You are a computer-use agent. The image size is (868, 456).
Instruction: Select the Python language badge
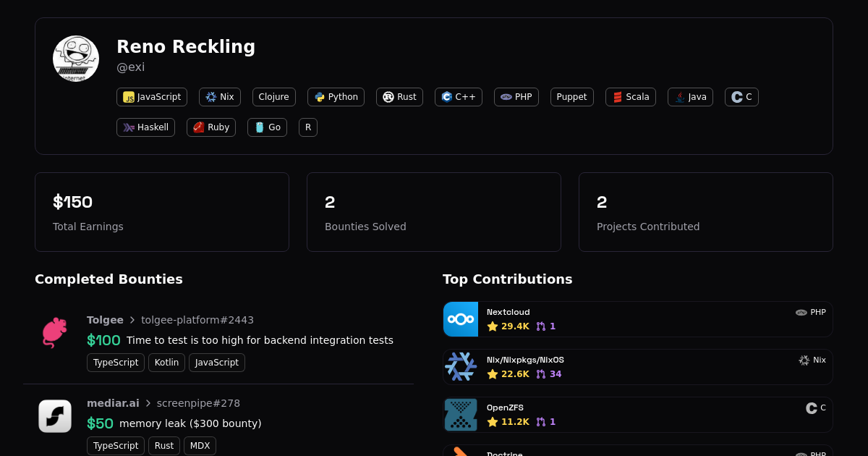(x=336, y=97)
